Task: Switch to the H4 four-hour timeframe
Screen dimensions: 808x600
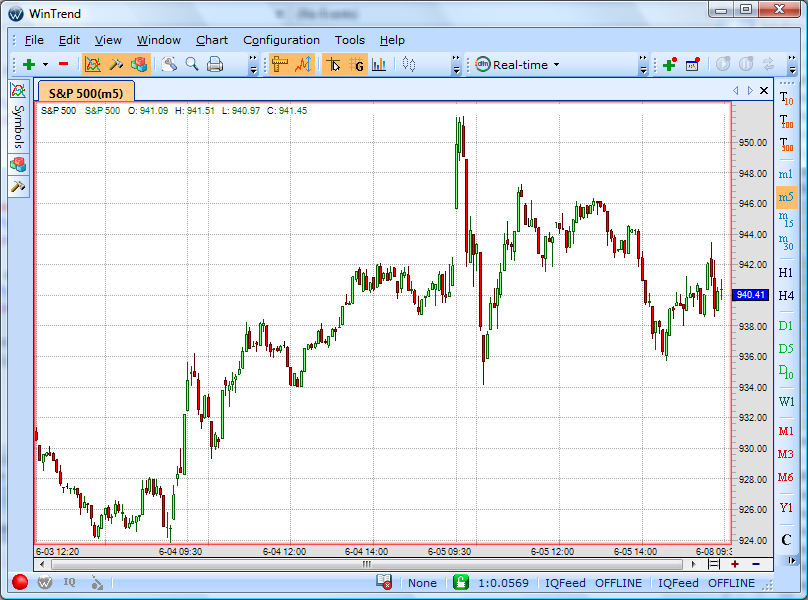Action: 786,295
